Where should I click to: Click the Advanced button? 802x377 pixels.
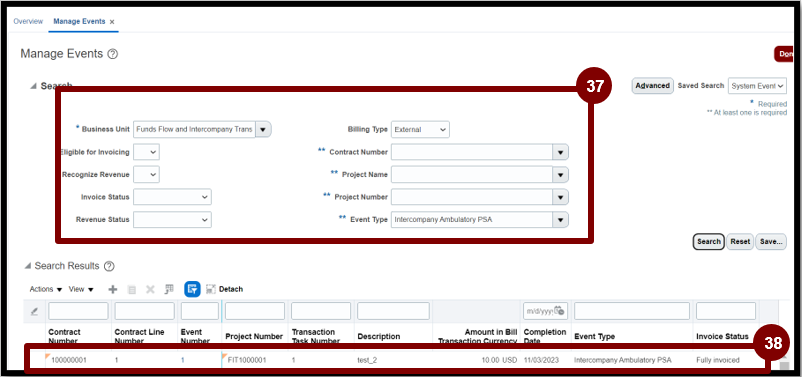pos(652,86)
